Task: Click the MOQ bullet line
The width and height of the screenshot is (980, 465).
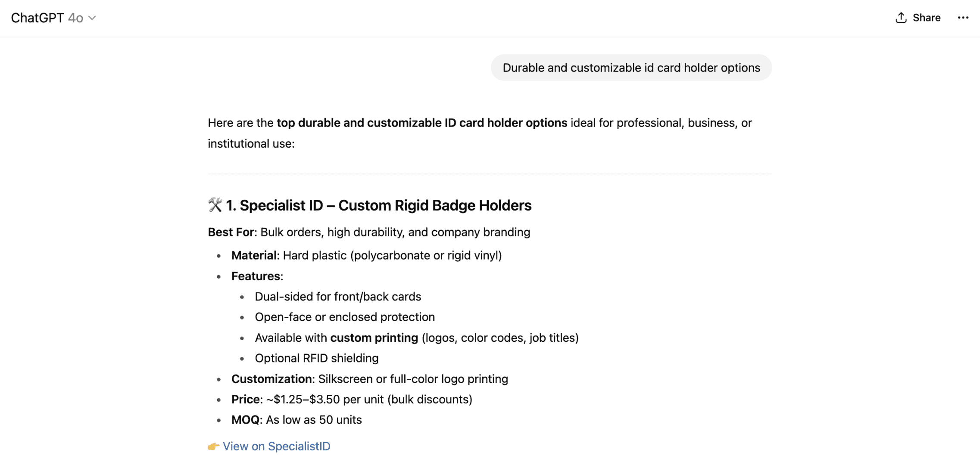Action: pyautogui.click(x=296, y=420)
